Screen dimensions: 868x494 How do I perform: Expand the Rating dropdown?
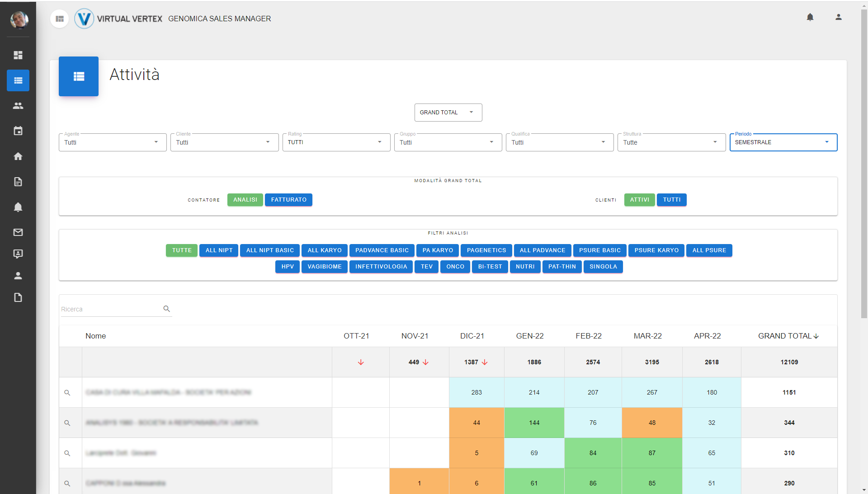336,142
